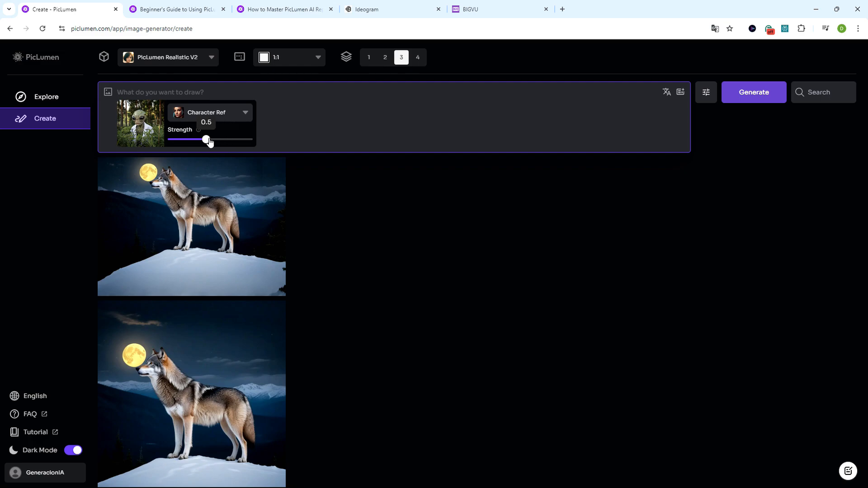Select image quantity 1
Image resolution: width=868 pixels, height=488 pixels.
click(368, 56)
